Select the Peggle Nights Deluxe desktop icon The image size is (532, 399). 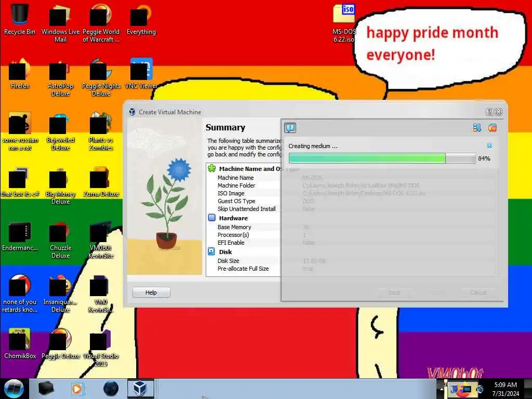pyautogui.click(x=101, y=78)
